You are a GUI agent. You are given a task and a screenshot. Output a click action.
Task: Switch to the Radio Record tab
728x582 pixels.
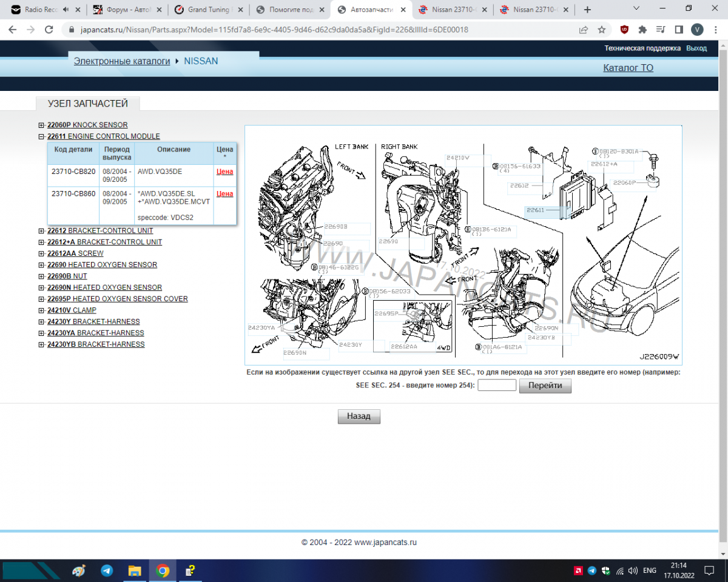pyautogui.click(x=41, y=10)
